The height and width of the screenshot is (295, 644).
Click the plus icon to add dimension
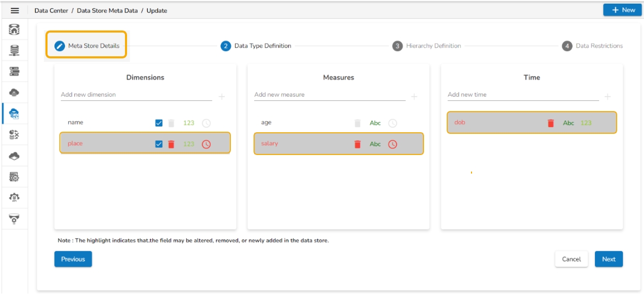pyautogui.click(x=222, y=97)
